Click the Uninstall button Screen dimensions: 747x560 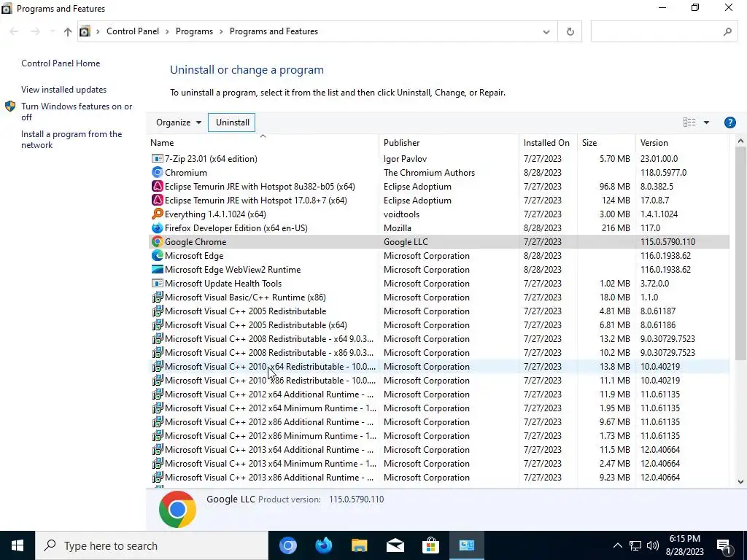[x=232, y=122]
